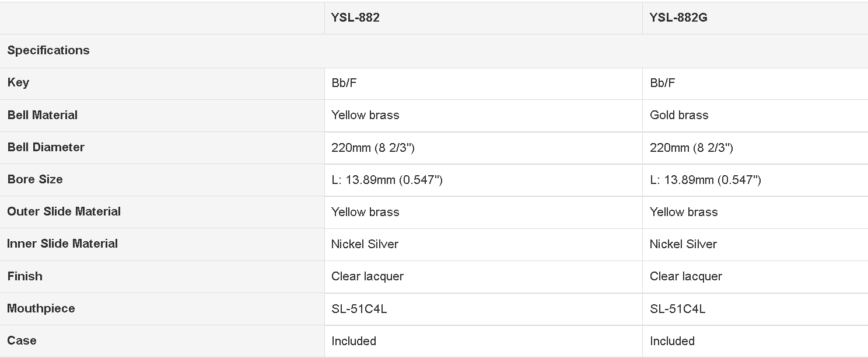Image resolution: width=868 pixels, height=358 pixels.
Task: Click the Case row label
Action: point(22,340)
